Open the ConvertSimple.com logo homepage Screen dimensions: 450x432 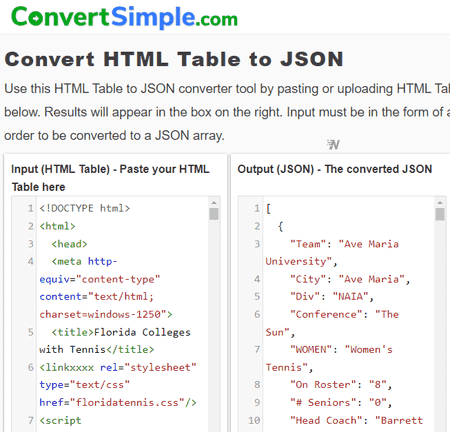(x=124, y=17)
